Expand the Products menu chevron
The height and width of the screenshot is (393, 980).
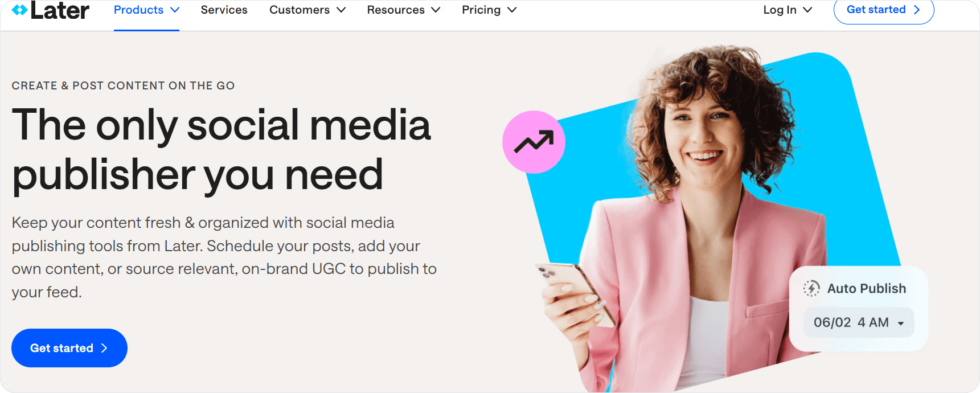(x=175, y=10)
